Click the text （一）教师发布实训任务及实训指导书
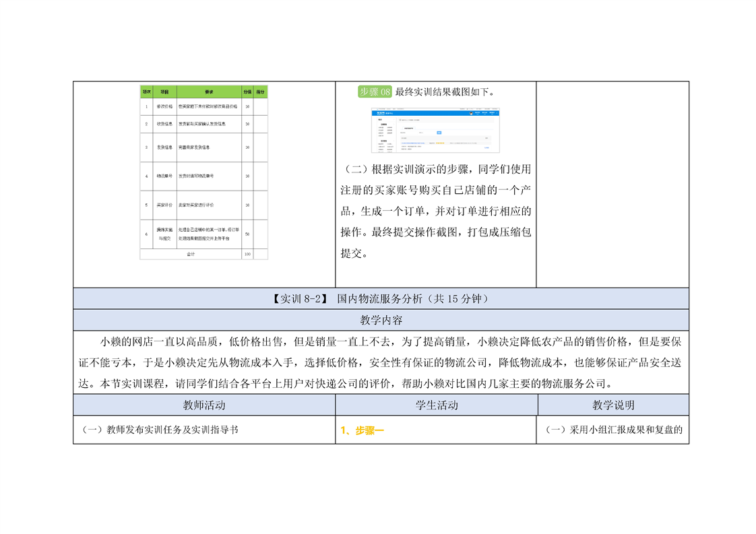This screenshot has width=756, height=534. tap(159, 430)
